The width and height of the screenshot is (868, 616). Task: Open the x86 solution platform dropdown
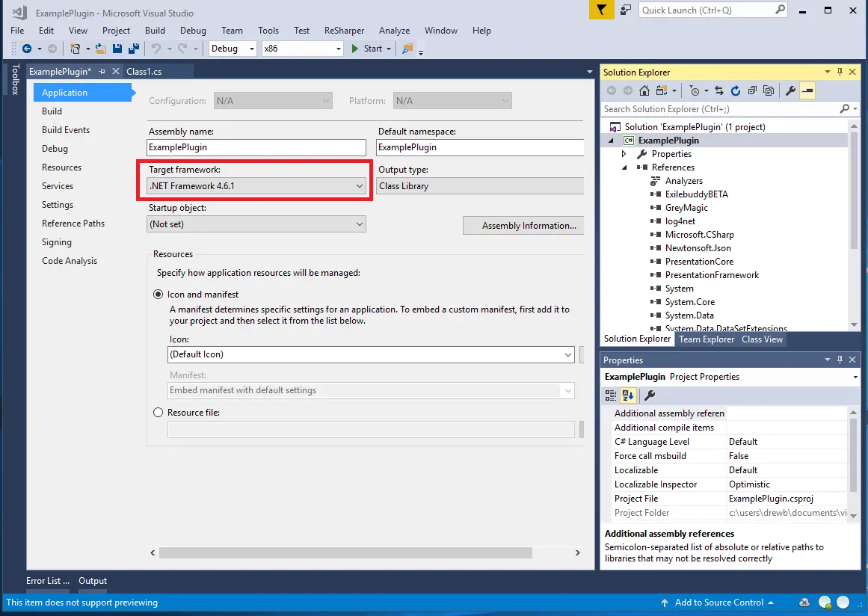click(x=302, y=49)
